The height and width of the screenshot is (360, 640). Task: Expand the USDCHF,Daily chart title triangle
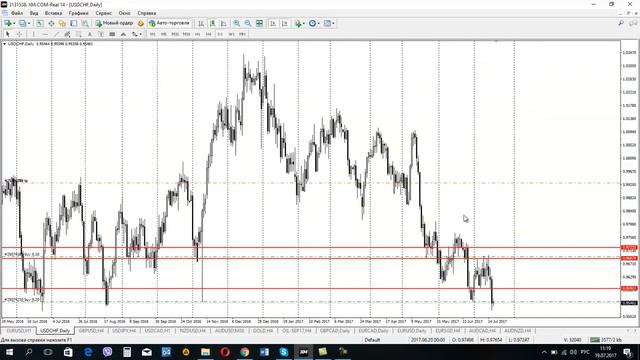point(4,44)
